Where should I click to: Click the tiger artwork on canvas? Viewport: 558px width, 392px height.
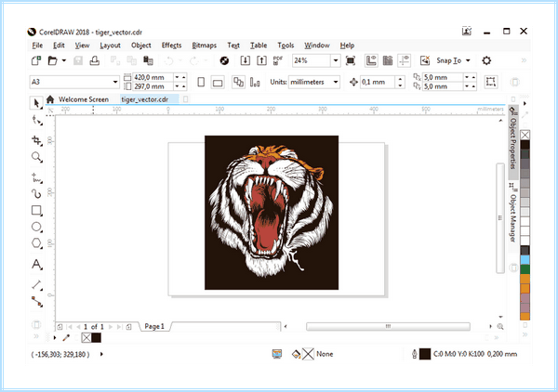coord(272,213)
